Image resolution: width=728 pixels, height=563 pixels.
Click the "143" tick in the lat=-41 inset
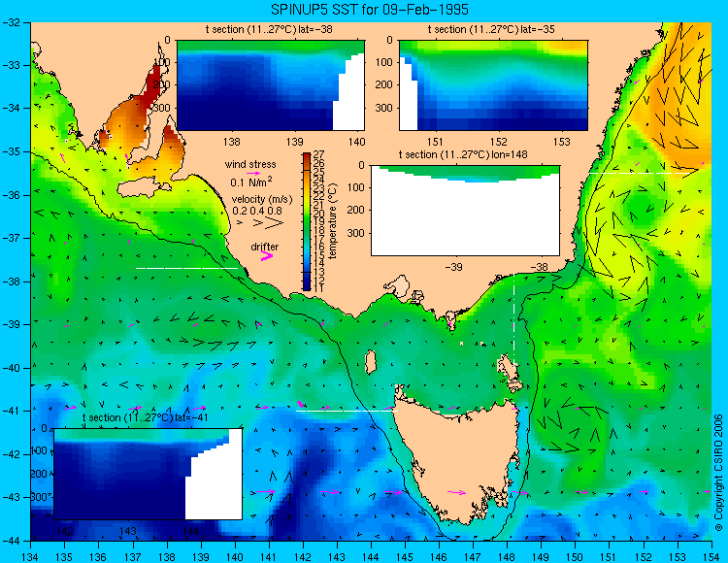(128, 531)
